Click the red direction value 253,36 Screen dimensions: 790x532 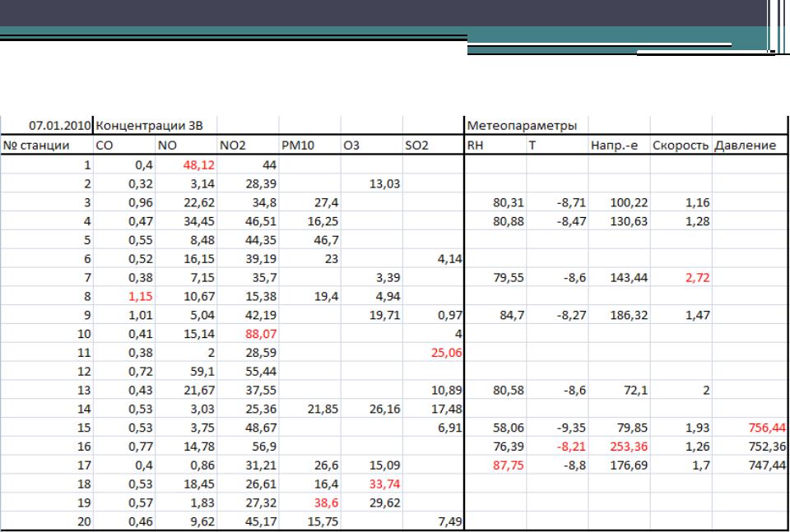coord(628,446)
